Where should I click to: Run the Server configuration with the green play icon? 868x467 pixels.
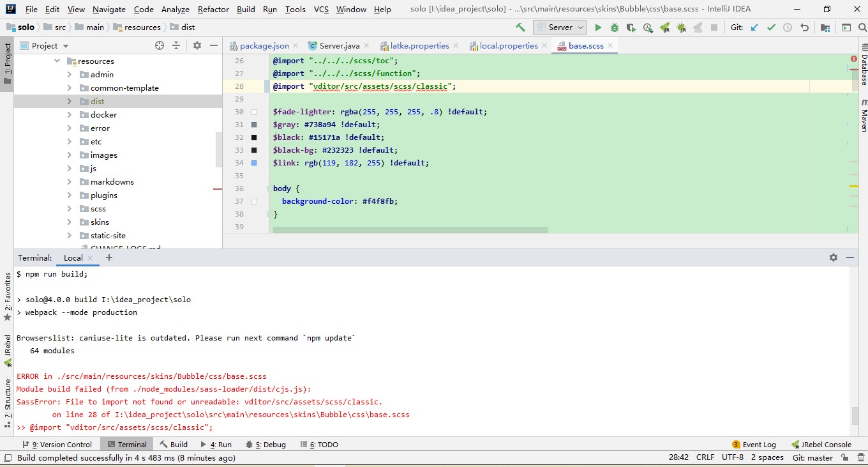pyautogui.click(x=598, y=27)
